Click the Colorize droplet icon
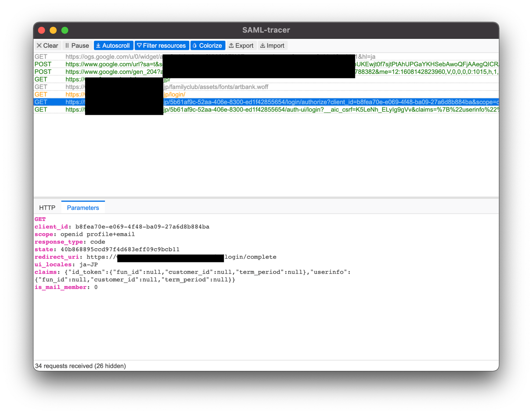 coord(195,46)
